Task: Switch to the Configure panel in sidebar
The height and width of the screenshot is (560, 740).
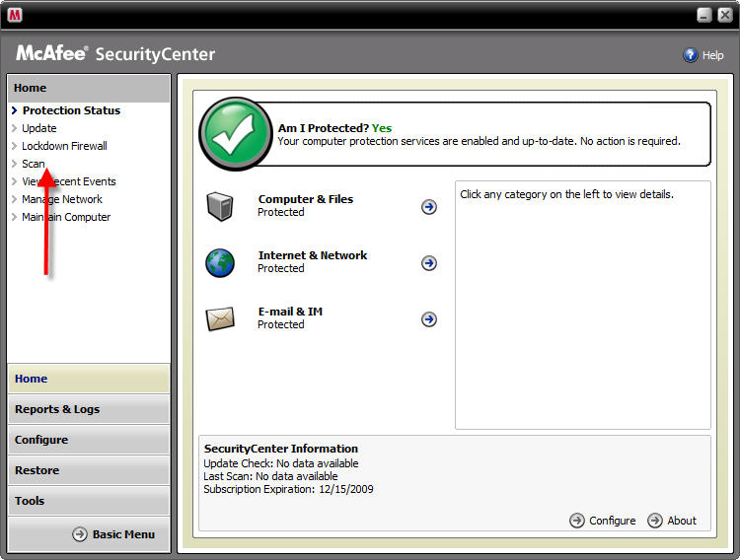Action: tap(89, 440)
